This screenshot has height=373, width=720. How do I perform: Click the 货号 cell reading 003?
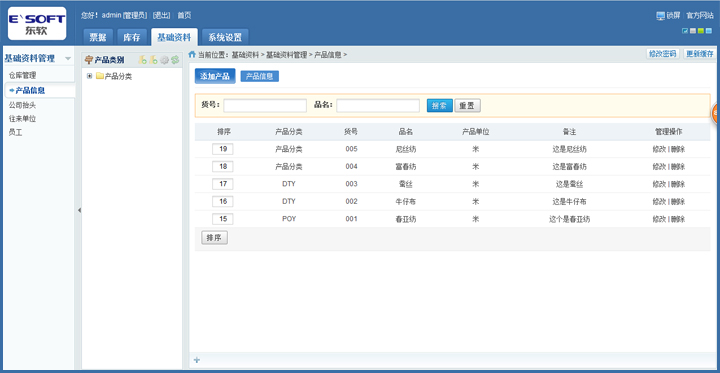(351, 184)
